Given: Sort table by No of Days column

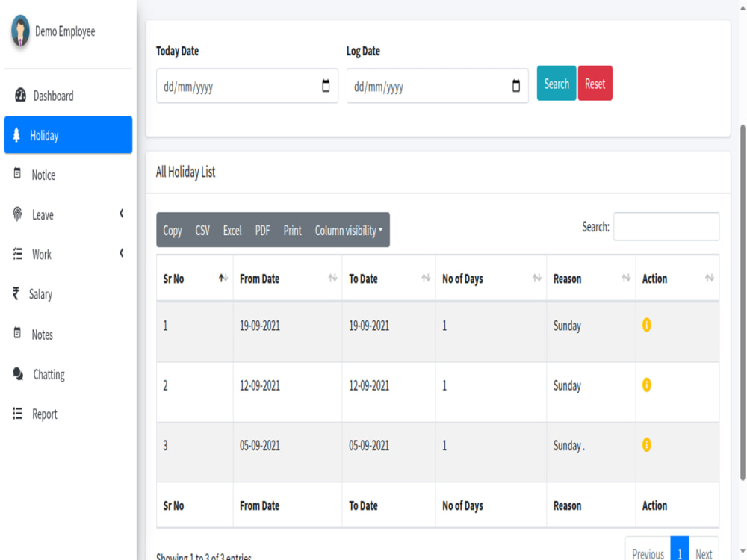Looking at the screenshot, I should tap(492, 278).
